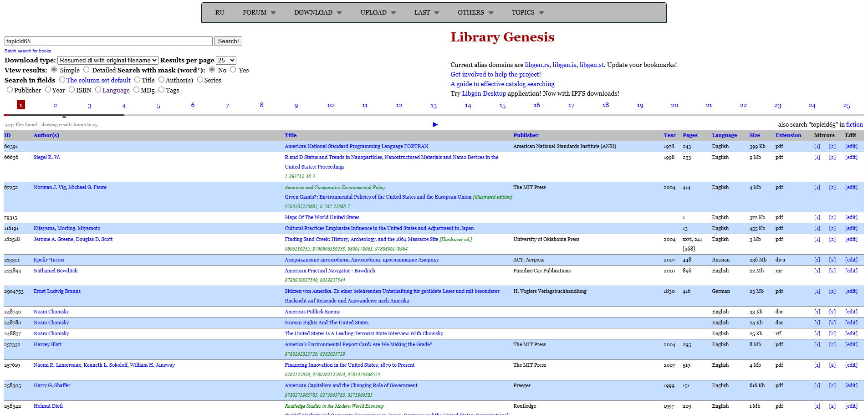Open the Libgen Desktop link
The width and height of the screenshot is (868, 415).
[x=484, y=93]
